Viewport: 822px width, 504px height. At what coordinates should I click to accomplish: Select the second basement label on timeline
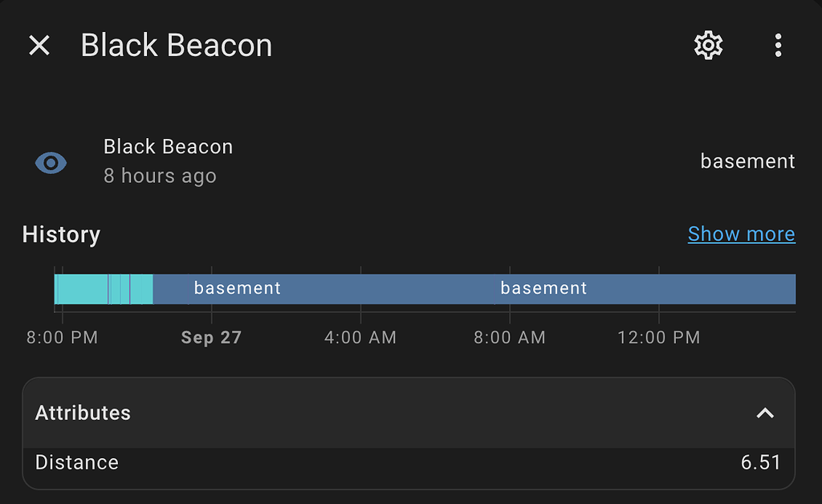[x=543, y=288]
